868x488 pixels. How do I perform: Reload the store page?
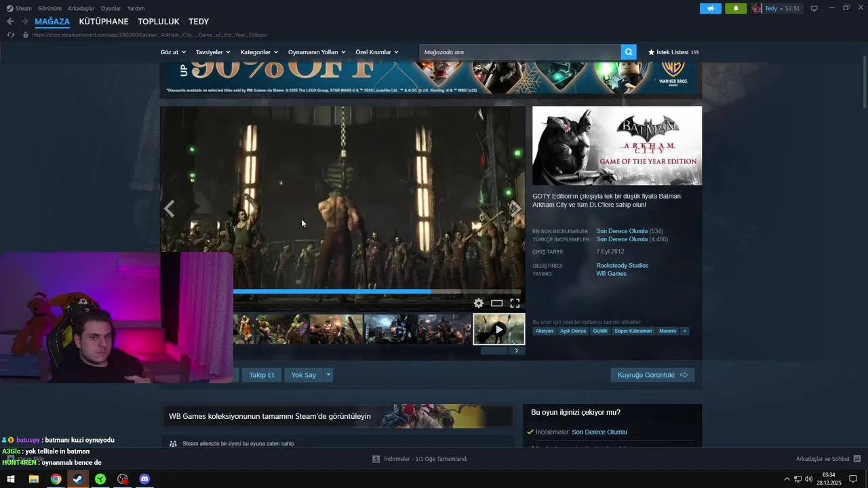click(10, 35)
